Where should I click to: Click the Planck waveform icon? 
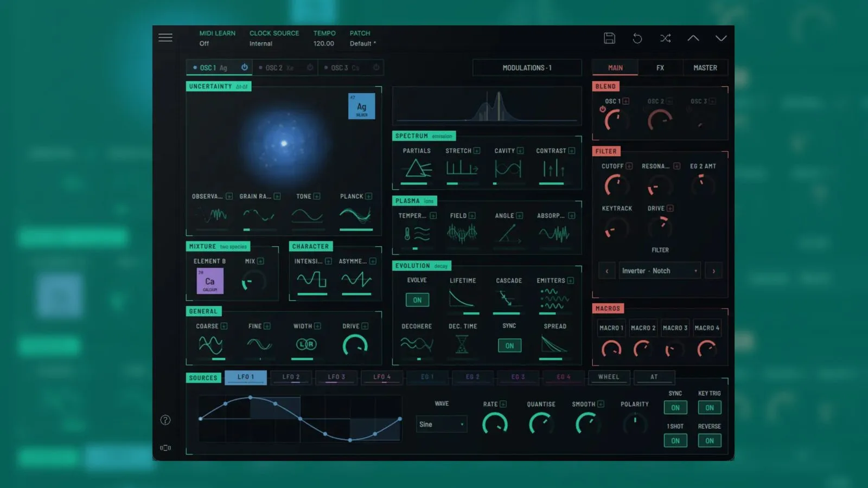pyautogui.click(x=355, y=215)
